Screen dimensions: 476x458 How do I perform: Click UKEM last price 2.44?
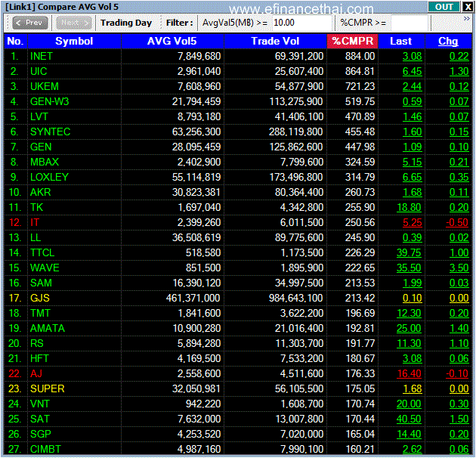[412, 87]
